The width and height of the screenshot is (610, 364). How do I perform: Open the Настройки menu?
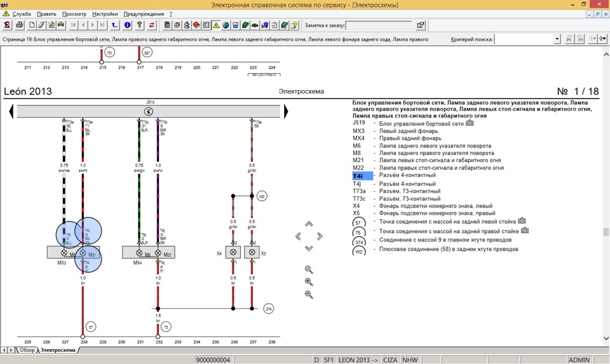point(104,14)
